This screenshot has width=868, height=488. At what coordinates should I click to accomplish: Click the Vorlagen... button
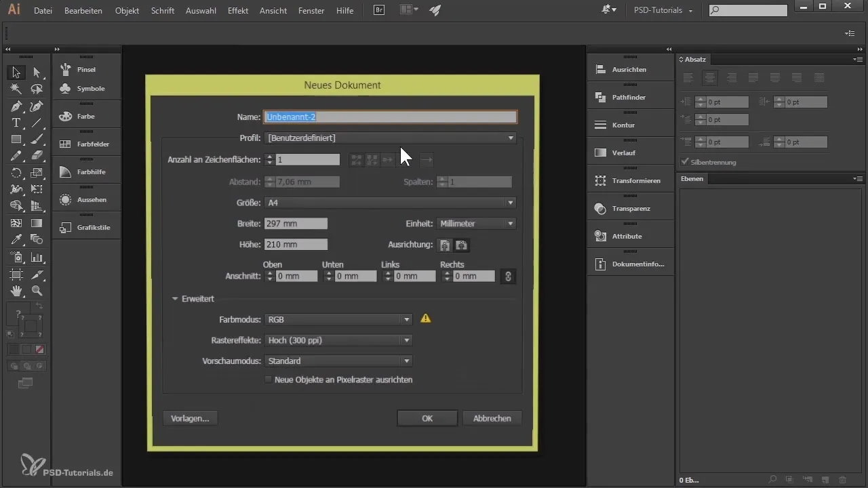[191, 418]
